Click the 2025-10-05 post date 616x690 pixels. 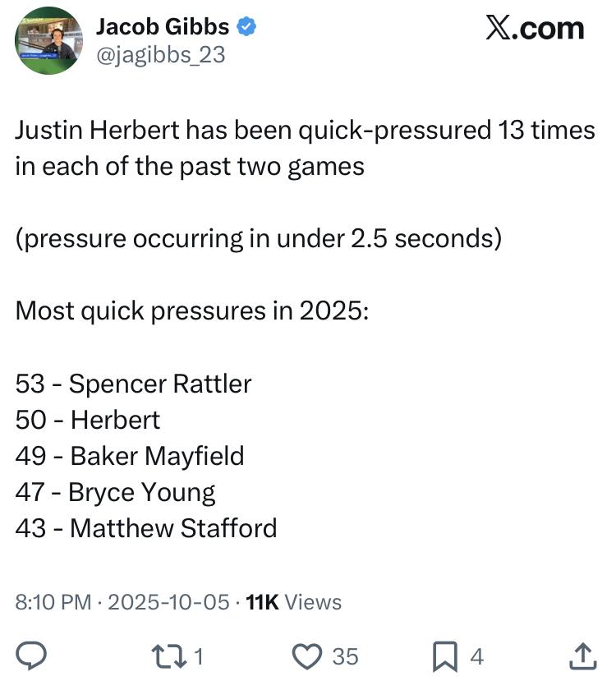pyautogui.click(x=168, y=602)
